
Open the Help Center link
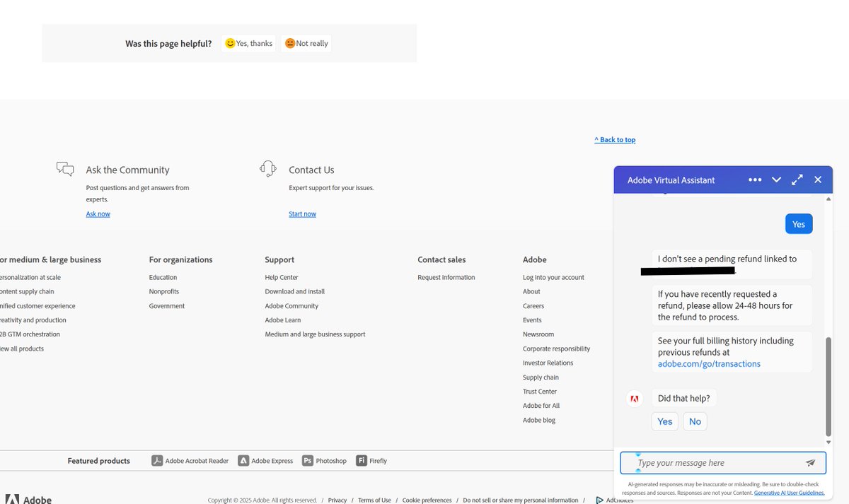pyautogui.click(x=282, y=278)
